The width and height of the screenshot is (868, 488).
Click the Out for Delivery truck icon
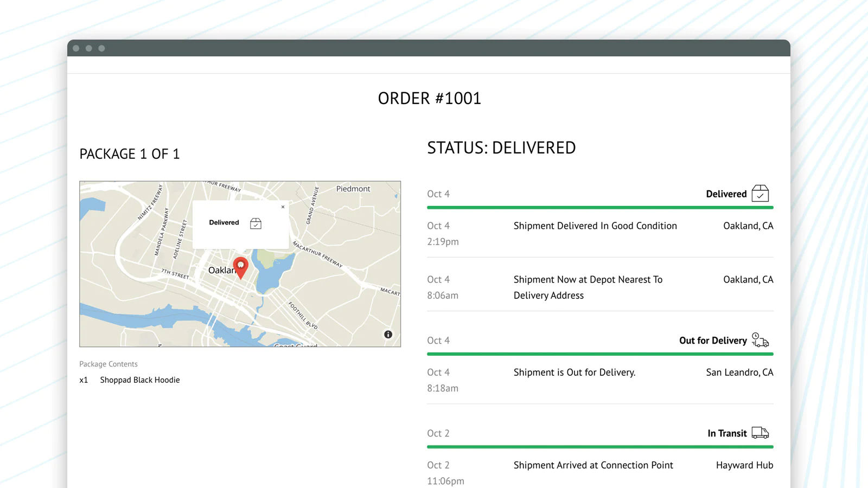pyautogui.click(x=760, y=341)
